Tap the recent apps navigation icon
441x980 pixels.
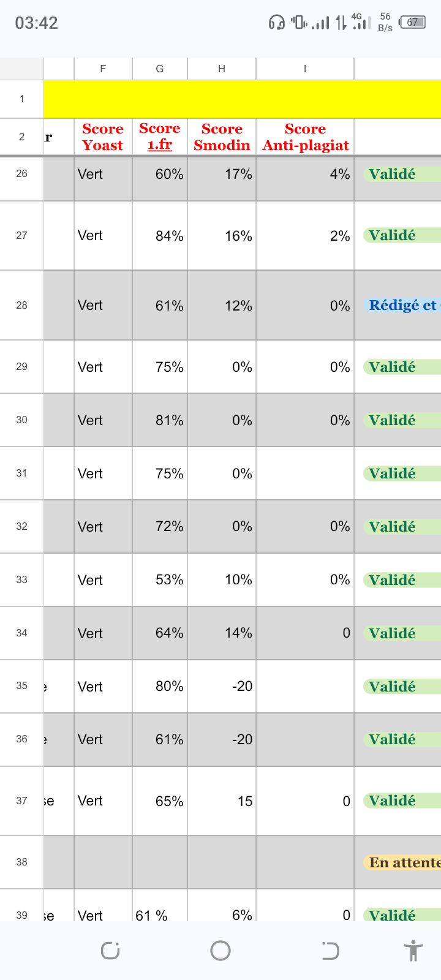tap(110, 951)
